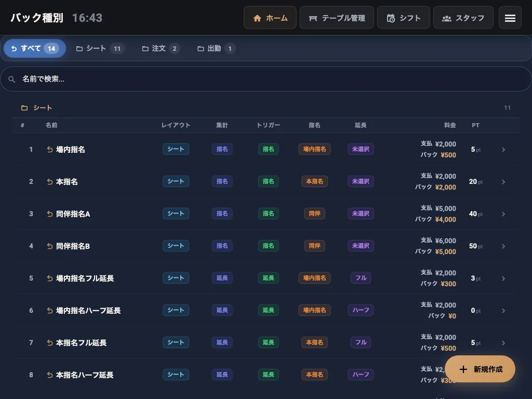Click the 場内指名ハーフ延長 row name
Screen dimensions: 532x399
[x=88, y=311]
